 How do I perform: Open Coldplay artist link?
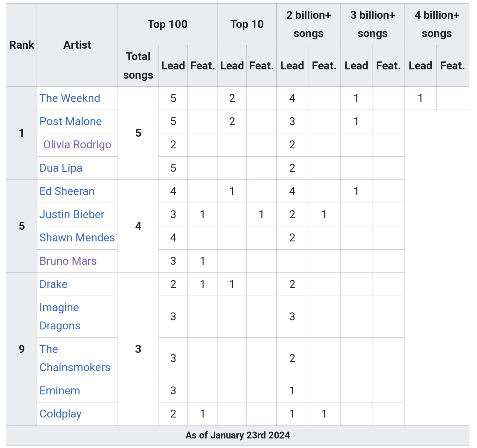click(x=60, y=414)
